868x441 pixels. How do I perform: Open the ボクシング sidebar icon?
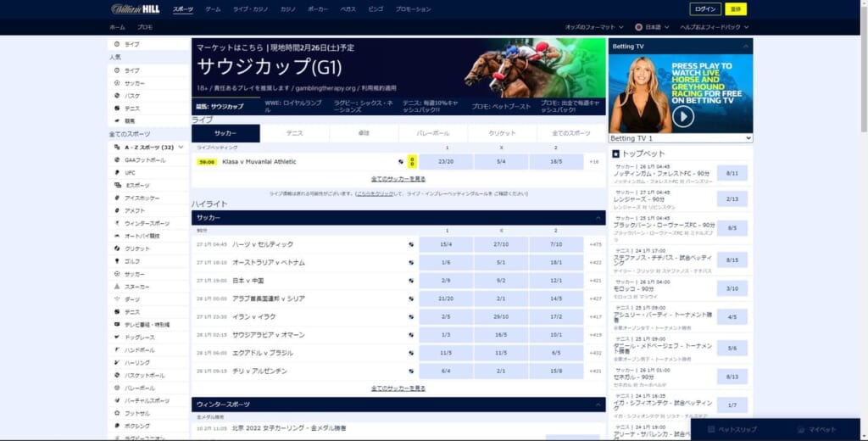[117, 426]
